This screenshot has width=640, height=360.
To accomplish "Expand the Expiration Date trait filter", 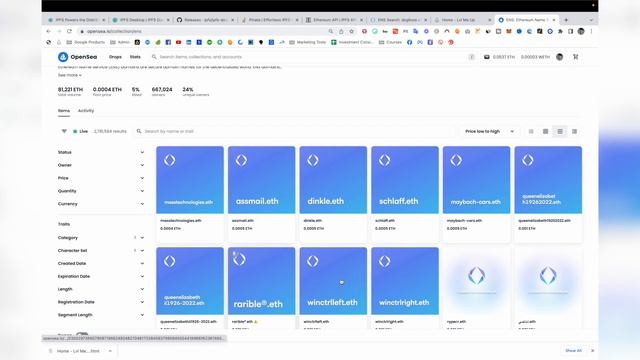I will [x=101, y=276].
